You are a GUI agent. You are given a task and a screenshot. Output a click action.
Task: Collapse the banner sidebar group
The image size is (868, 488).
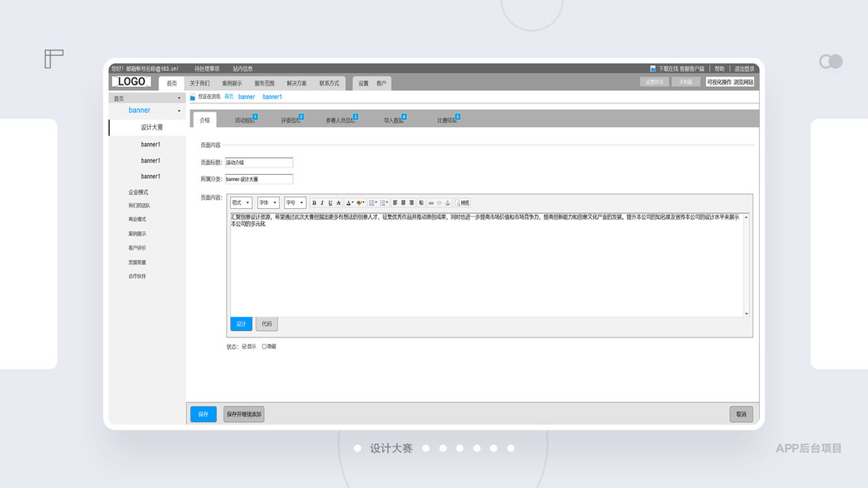point(179,111)
